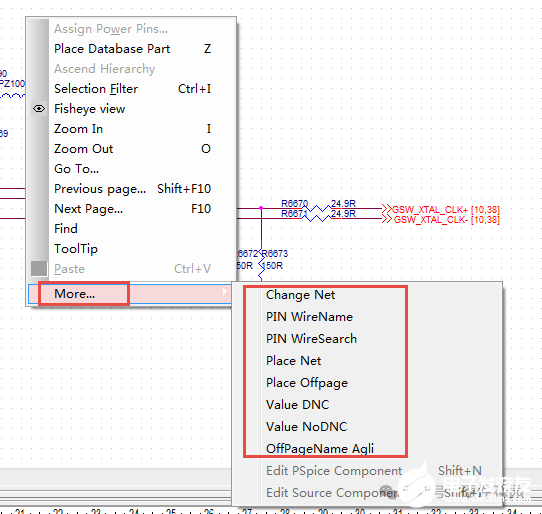542x514 pixels.
Task: Expand the More... submenu arrow
Action: click(224, 292)
